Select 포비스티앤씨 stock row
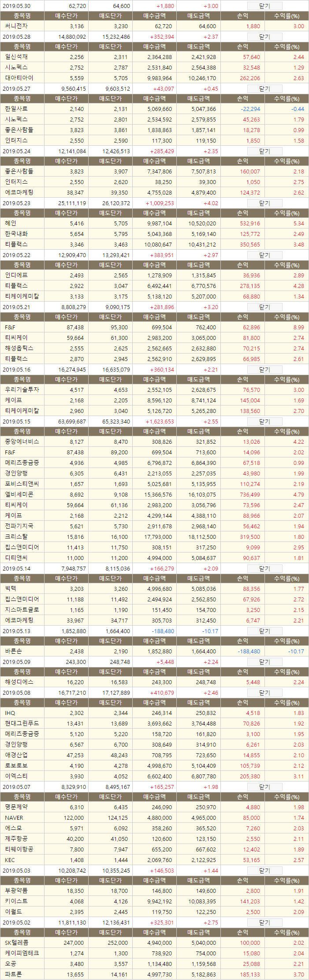309x980 pixels. click(22, 484)
